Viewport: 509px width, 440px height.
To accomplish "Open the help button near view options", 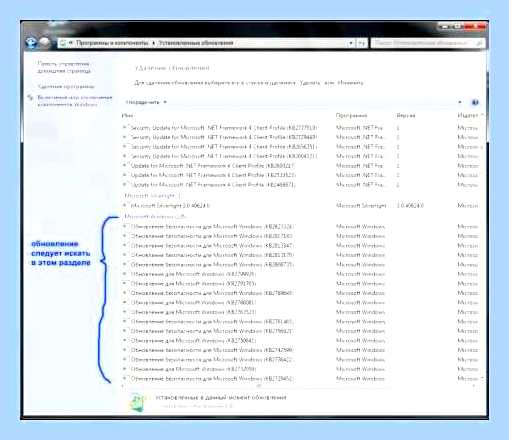I will click(475, 102).
